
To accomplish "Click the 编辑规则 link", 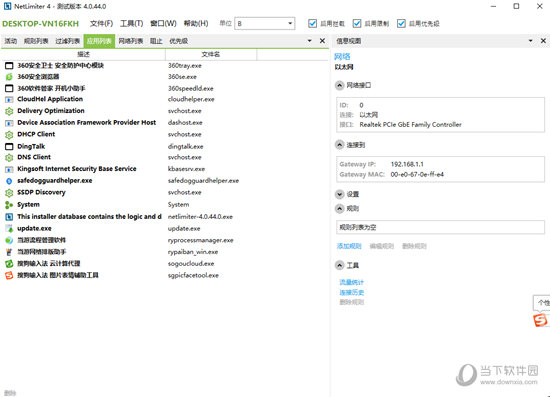I will click(x=382, y=246).
